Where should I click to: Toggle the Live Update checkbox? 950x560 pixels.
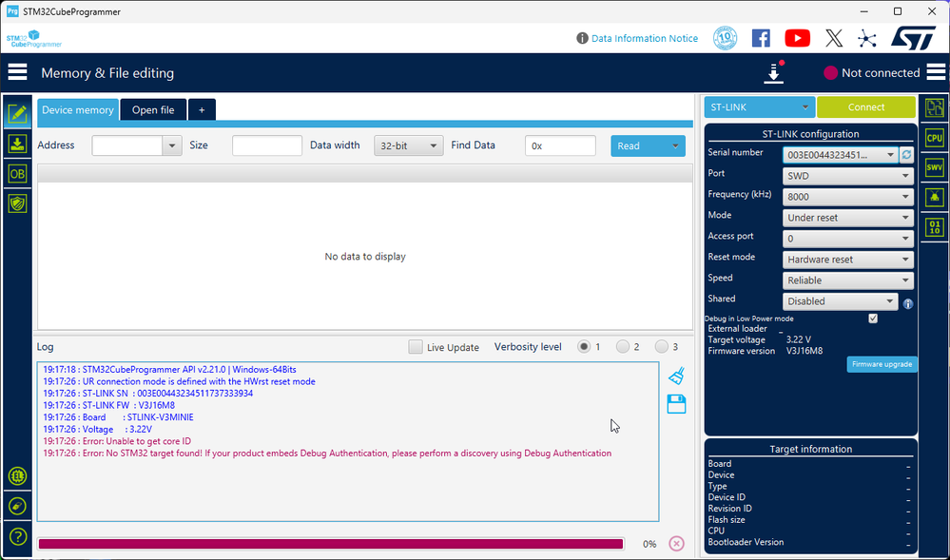[x=415, y=347]
